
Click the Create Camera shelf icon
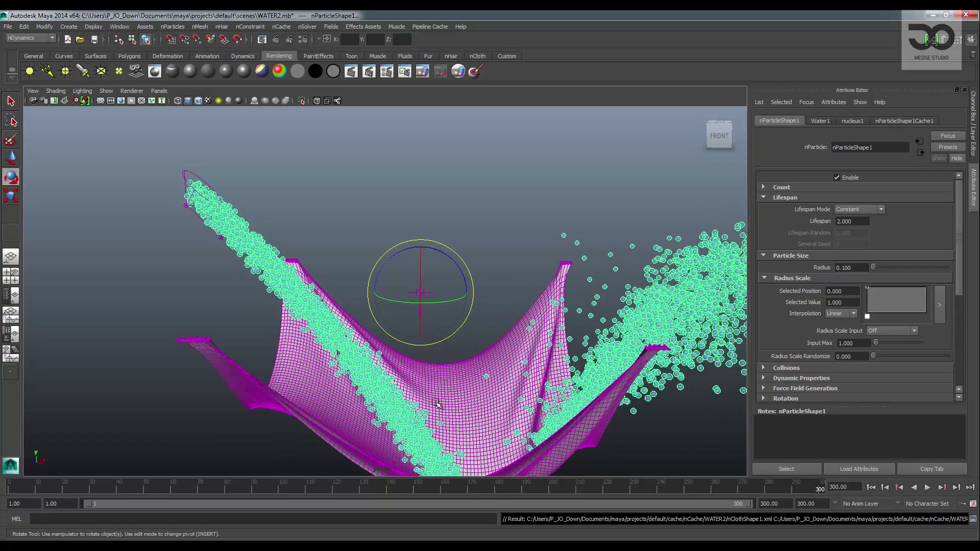coord(136,71)
